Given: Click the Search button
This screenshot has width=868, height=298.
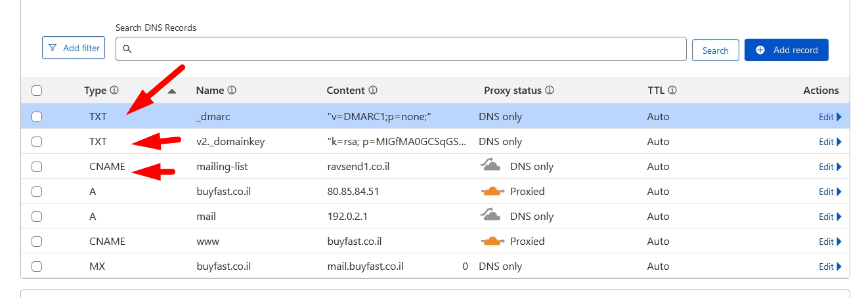Looking at the screenshot, I should pos(716,51).
